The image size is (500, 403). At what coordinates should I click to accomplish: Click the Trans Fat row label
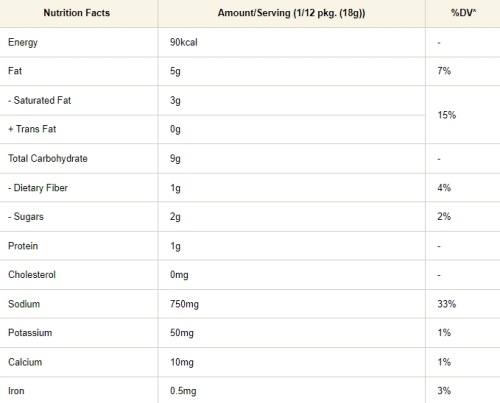[32, 129]
